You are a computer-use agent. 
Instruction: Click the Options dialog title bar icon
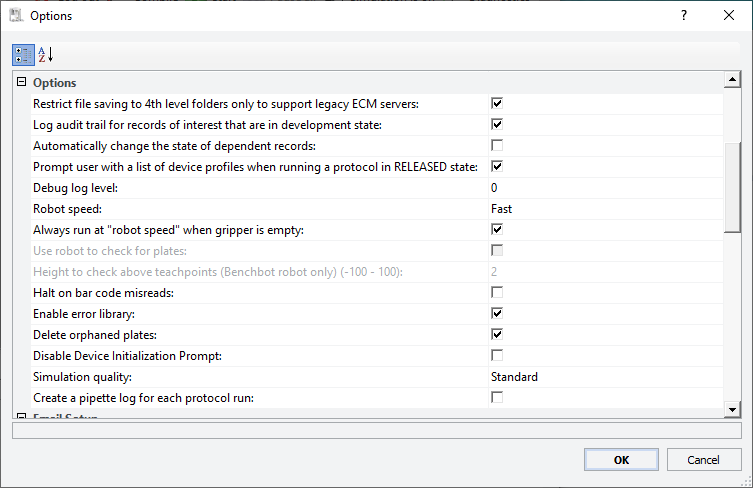coord(16,15)
